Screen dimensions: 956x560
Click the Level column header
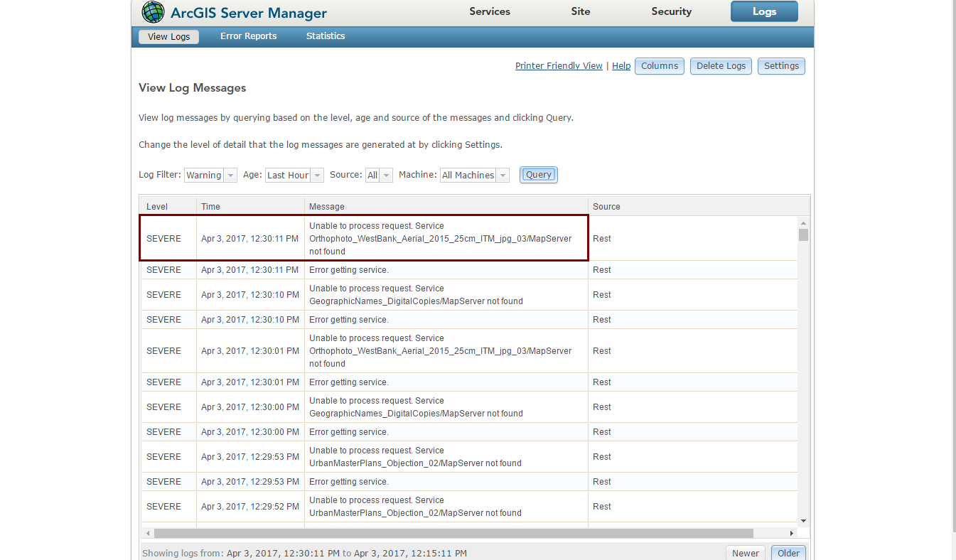(x=168, y=207)
